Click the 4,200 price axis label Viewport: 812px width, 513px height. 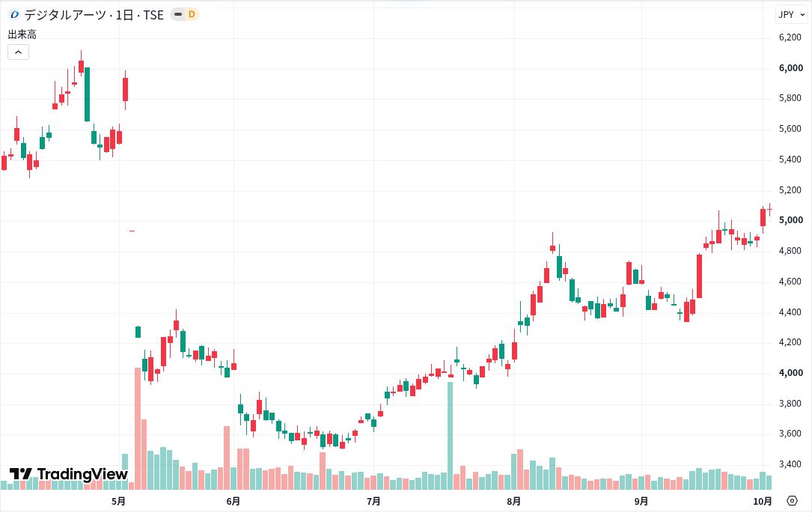(791, 342)
